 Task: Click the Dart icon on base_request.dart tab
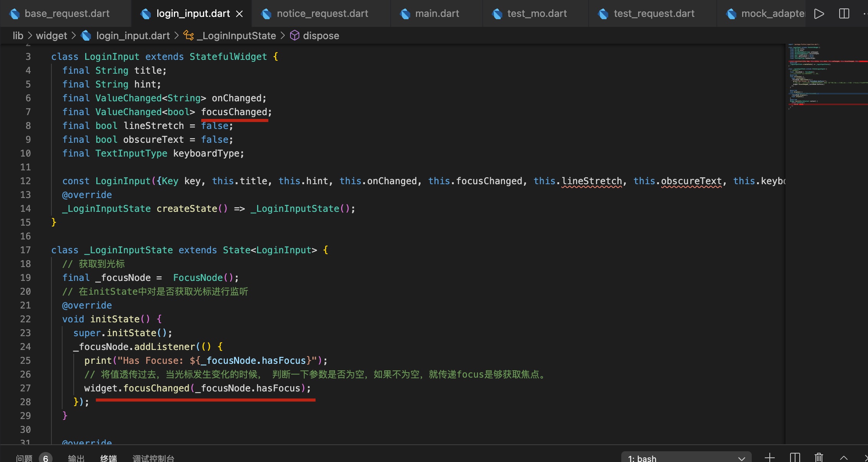pyautogui.click(x=14, y=14)
